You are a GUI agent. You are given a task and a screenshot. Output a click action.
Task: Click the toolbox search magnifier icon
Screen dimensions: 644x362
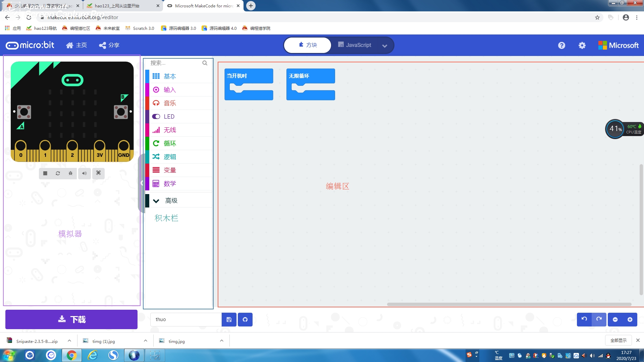coord(205,63)
